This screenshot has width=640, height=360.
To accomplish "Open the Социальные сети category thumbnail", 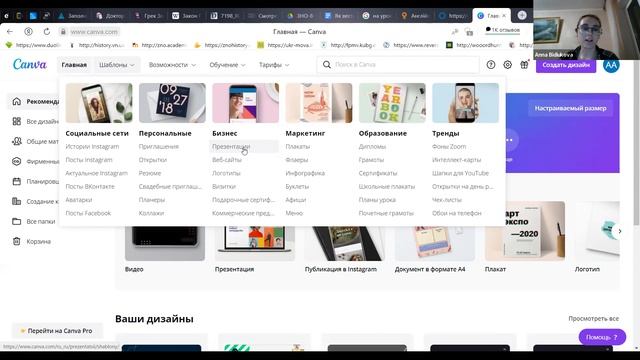I will [99, 103].
